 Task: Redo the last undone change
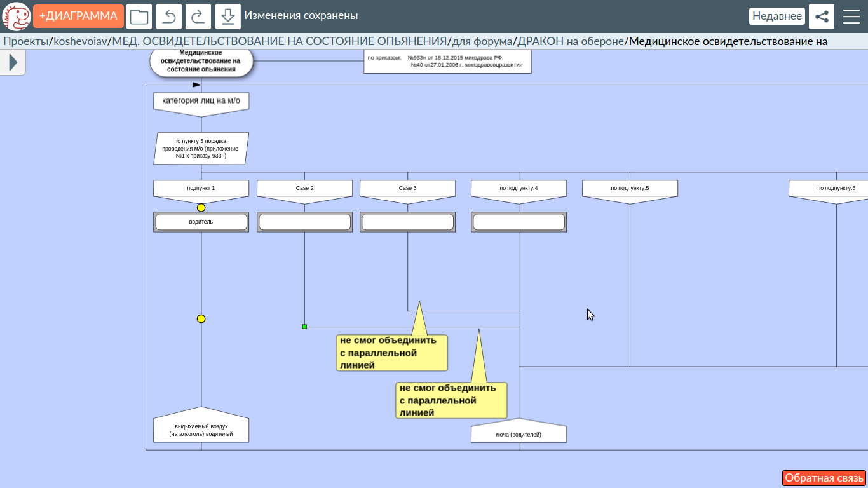(198, 17)
